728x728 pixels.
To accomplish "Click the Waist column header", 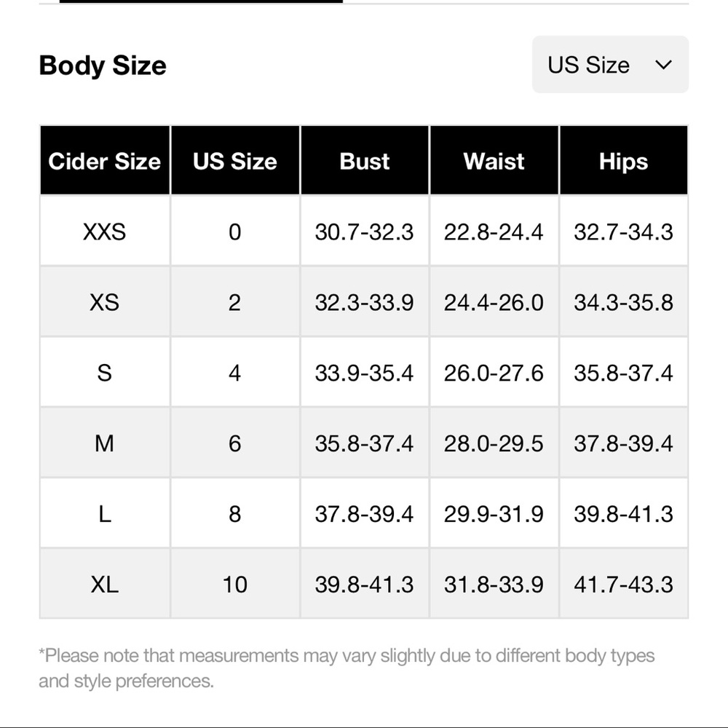I will 494,161.
